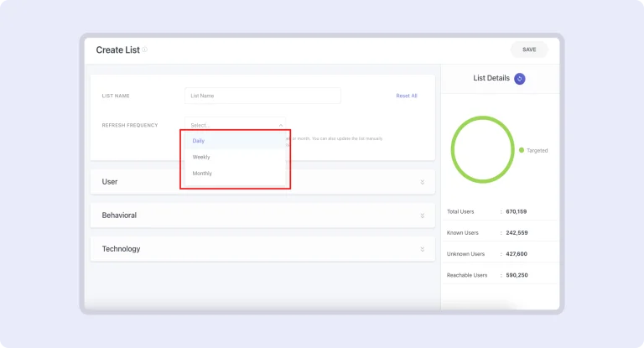Focus the List Name input field
Viewport: 644px width, 348px height.
tap(262, 96)
